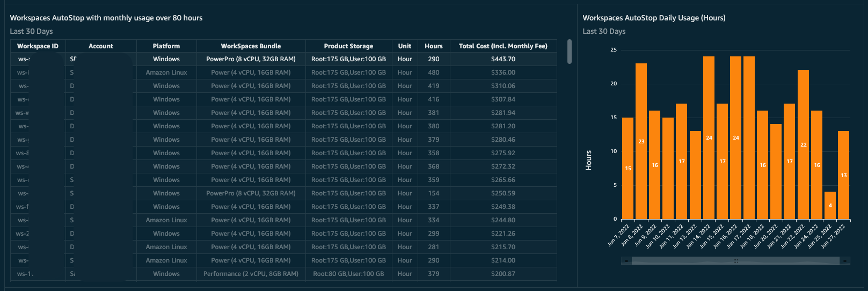Image resolution: width=868 pixels, height=291 pixels.
Task: Click the $310.06 total cost cell
Action: click(x=503, y=86)
